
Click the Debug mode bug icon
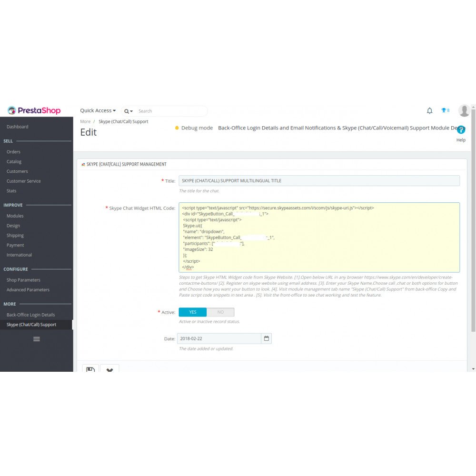point(177,128)
